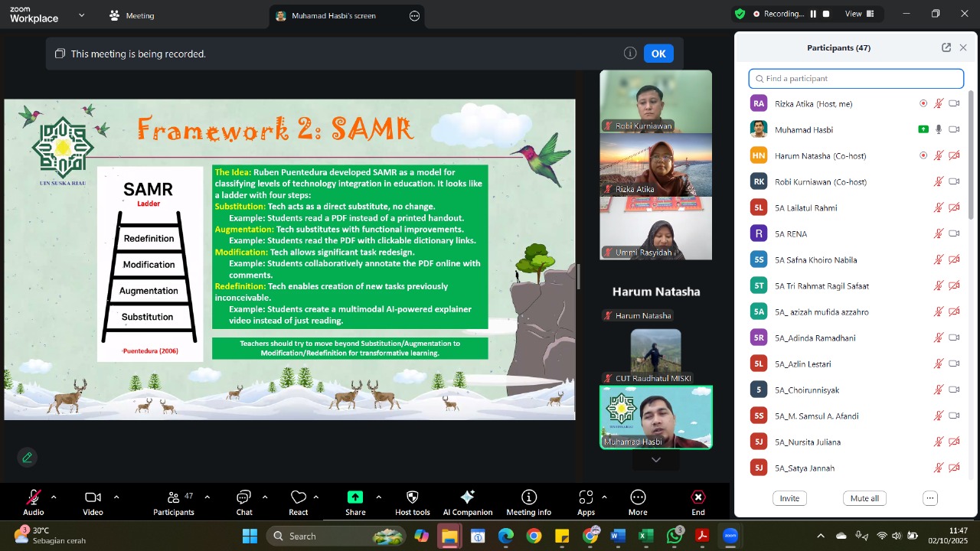Open Host tools shield icon
Viewport: 980px width, 551px height.
pos(412,503)
